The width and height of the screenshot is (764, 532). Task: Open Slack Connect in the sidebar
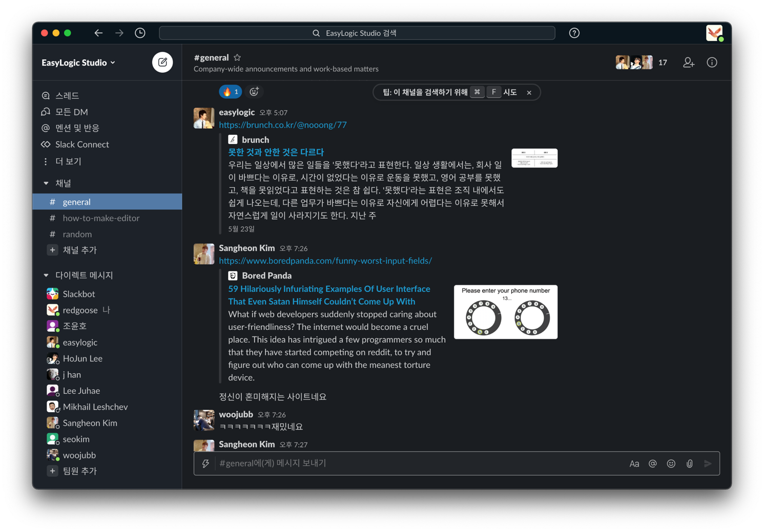(107, 144)
